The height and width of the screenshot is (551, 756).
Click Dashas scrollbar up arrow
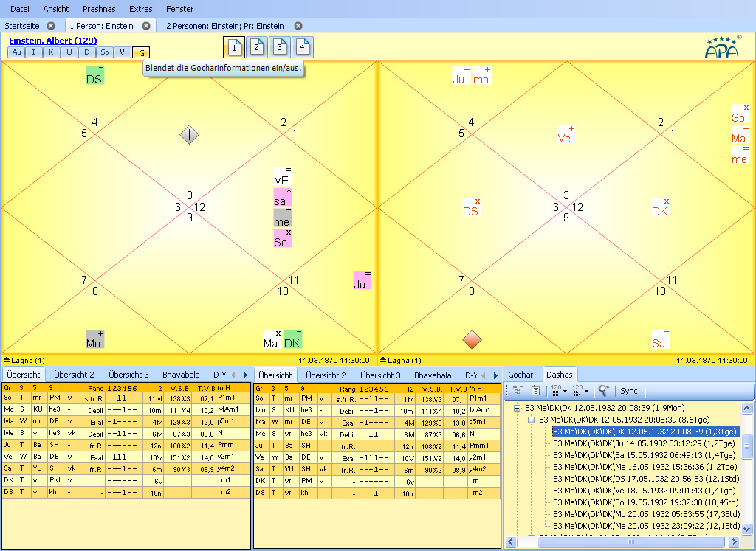point(747,408)
